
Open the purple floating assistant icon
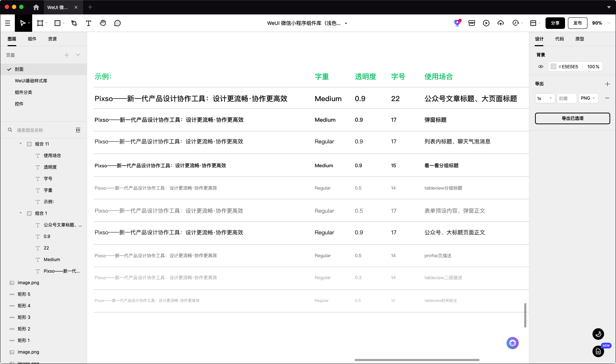click(513, 343)
